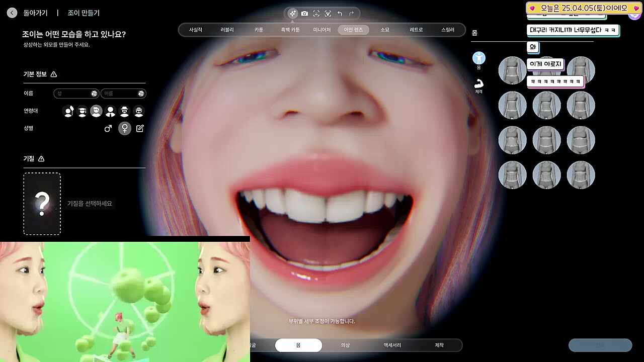Pick the first body preset in the second row

512,105
